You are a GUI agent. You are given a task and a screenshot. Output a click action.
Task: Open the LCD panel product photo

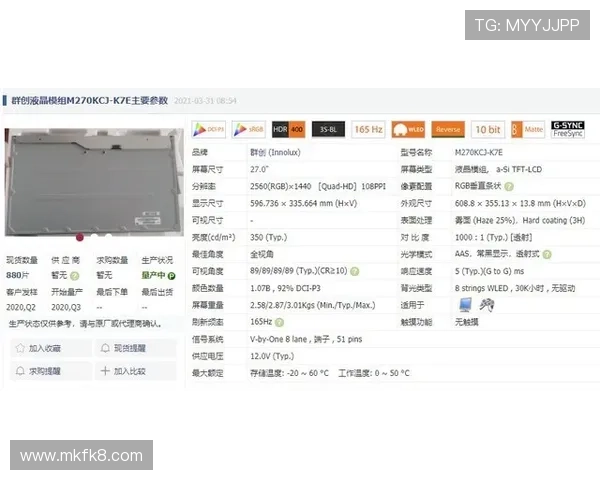tap(94, 182)
